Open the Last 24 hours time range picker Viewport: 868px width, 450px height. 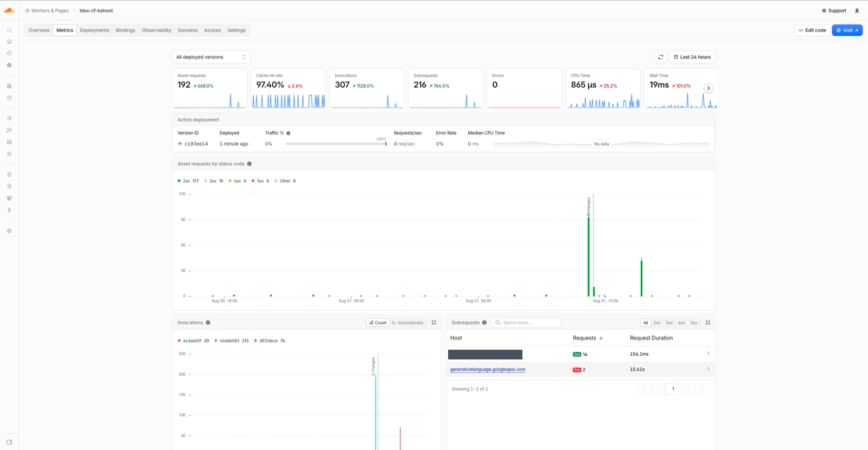692,57
